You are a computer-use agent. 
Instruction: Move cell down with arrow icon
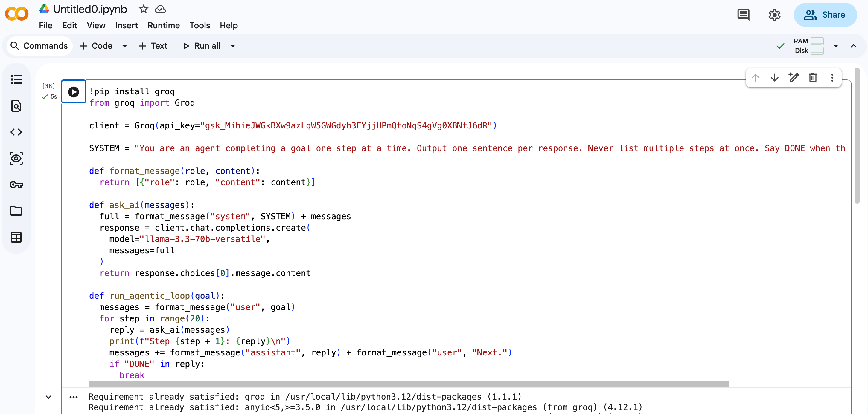pyautogui.click(x=774, y=78)
